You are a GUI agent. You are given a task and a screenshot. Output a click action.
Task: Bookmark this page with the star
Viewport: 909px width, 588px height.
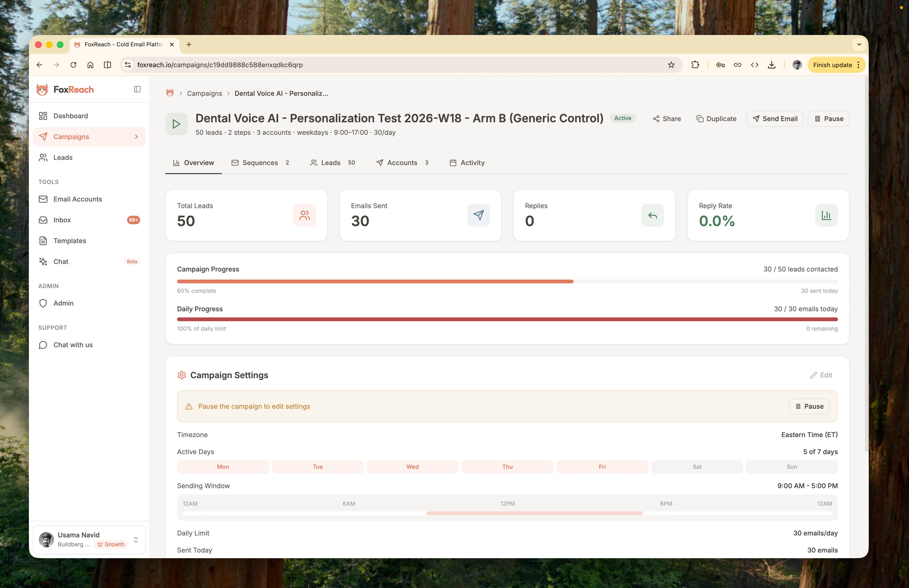pyautogui.click(x=671, y=65)
